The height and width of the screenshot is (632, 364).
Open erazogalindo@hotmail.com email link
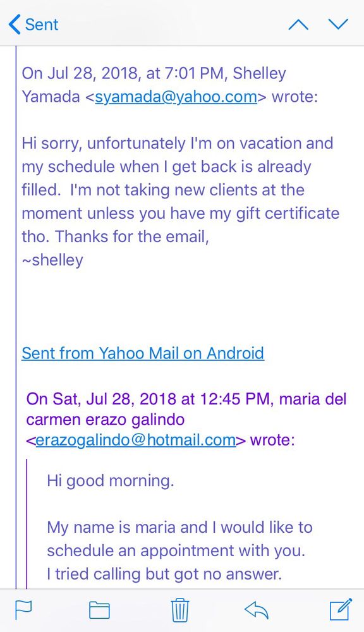point(135,440)
